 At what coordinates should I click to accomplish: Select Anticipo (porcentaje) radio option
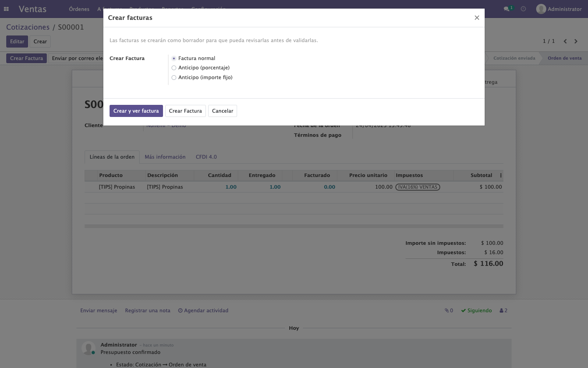(x=174, y=68)
